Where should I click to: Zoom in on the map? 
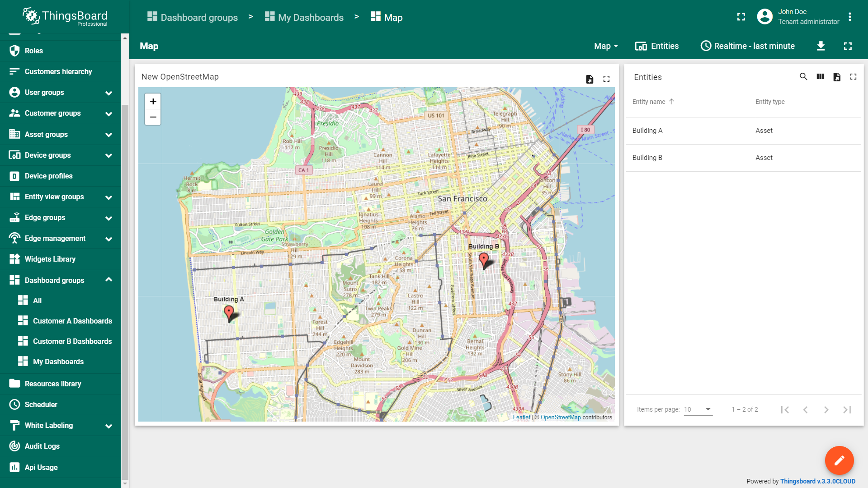pos(153,101)
